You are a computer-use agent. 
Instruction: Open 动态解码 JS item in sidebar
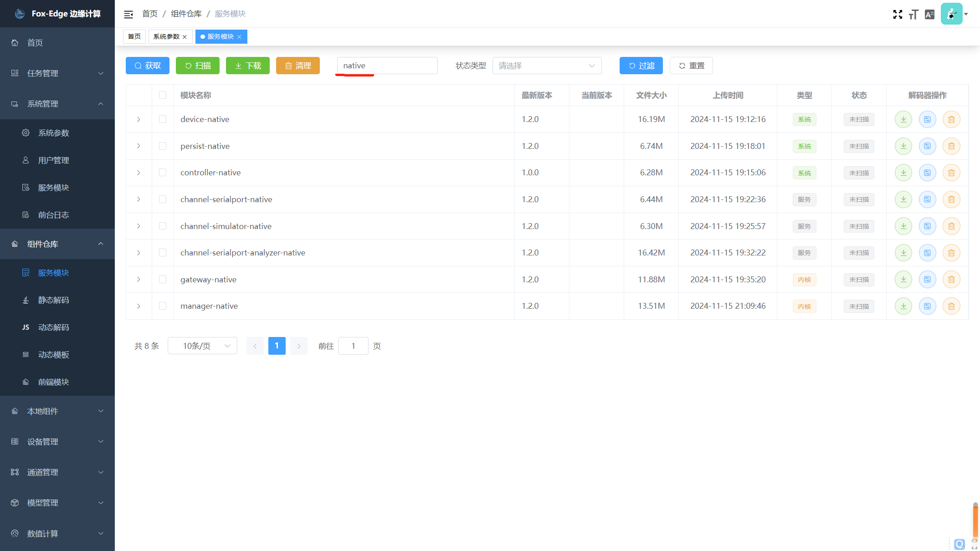[57, 327]
